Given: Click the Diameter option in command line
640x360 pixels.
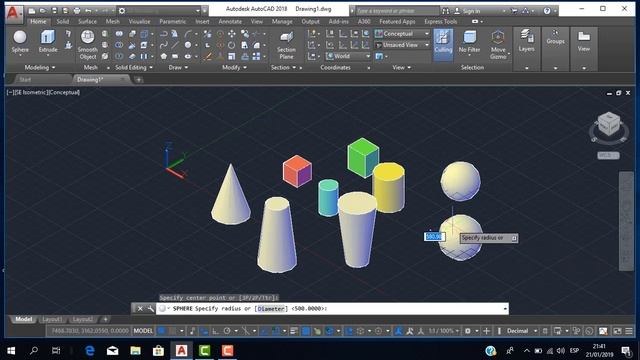Looking at the screenshot, I should point(271,309).
